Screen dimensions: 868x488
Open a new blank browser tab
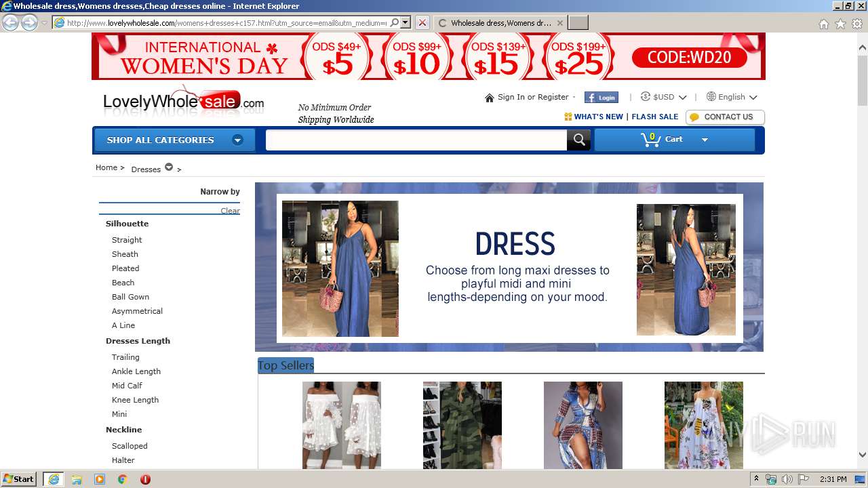(x=578, y=23)
